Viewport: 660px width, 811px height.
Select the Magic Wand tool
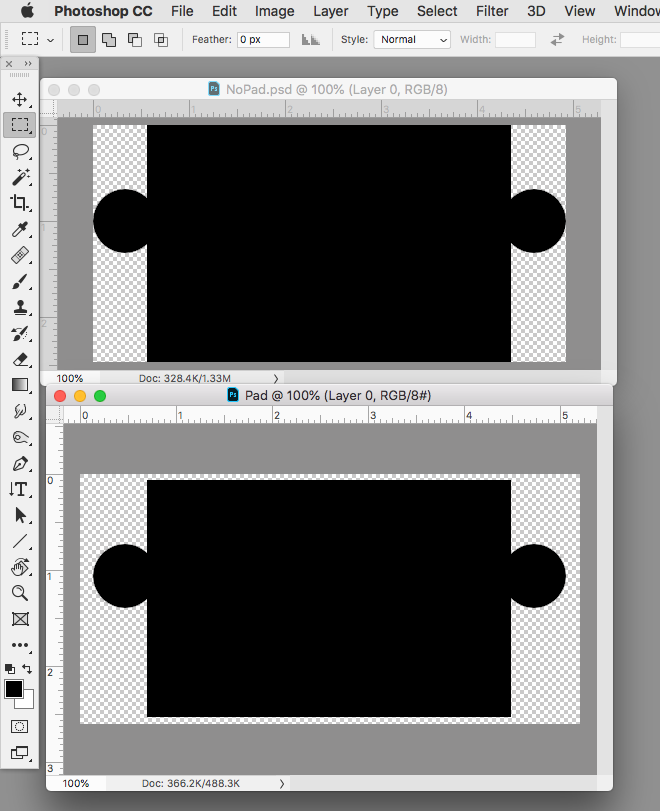click(20, 177)
